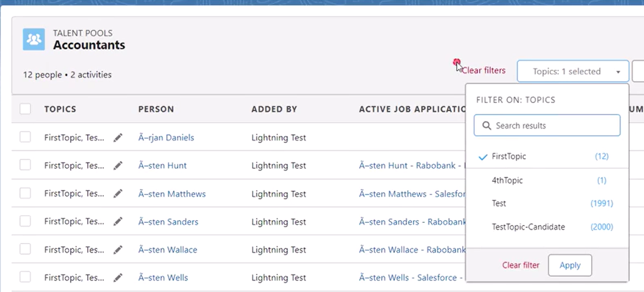Click the Apply button

click(x=570, y=265)
